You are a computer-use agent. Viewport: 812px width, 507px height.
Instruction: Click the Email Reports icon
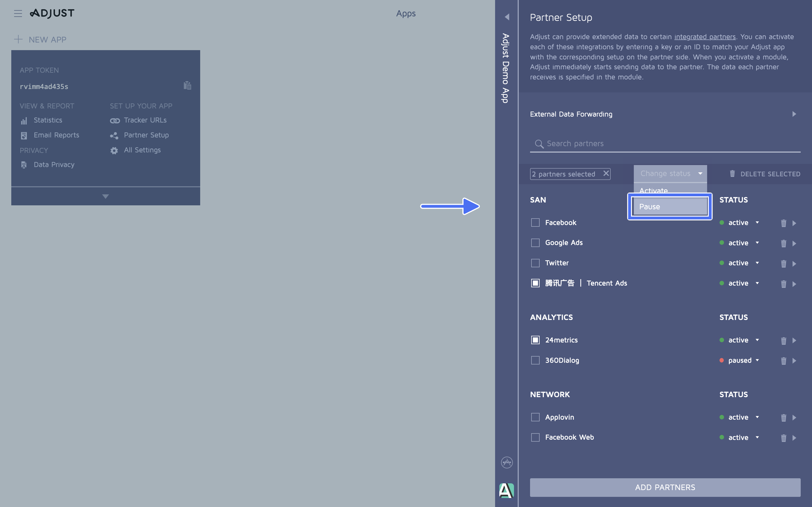tap(24, 135)
